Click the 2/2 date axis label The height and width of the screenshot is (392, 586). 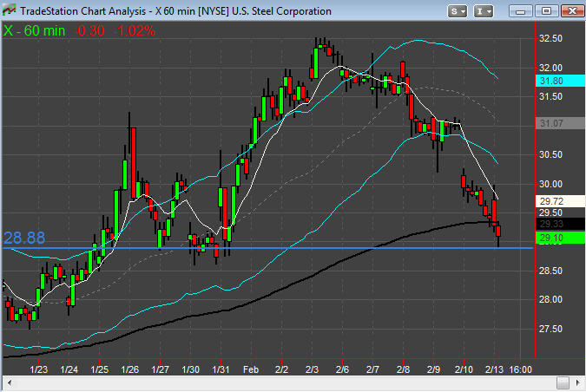point(282,369)
